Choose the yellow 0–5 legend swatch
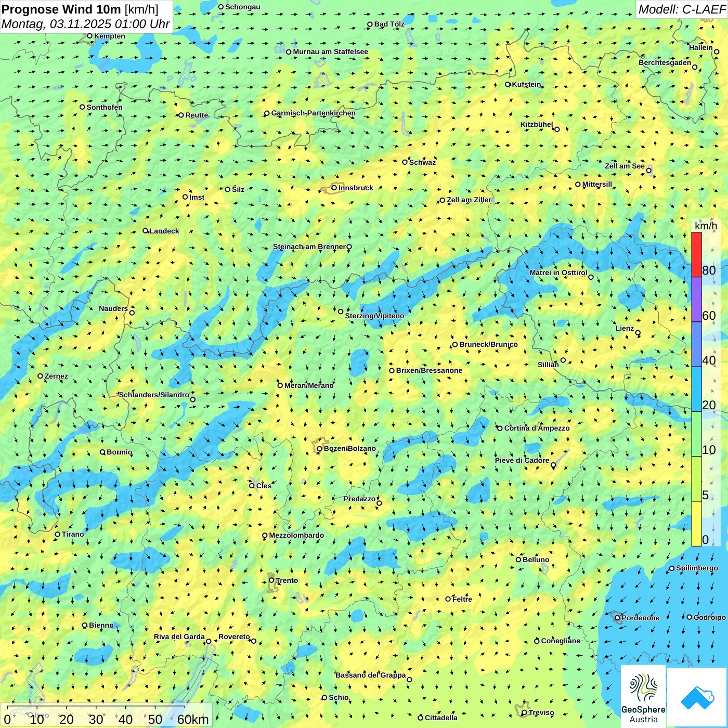Image resolution: width=728 pixels, height=728 pixels. point(696,524)
